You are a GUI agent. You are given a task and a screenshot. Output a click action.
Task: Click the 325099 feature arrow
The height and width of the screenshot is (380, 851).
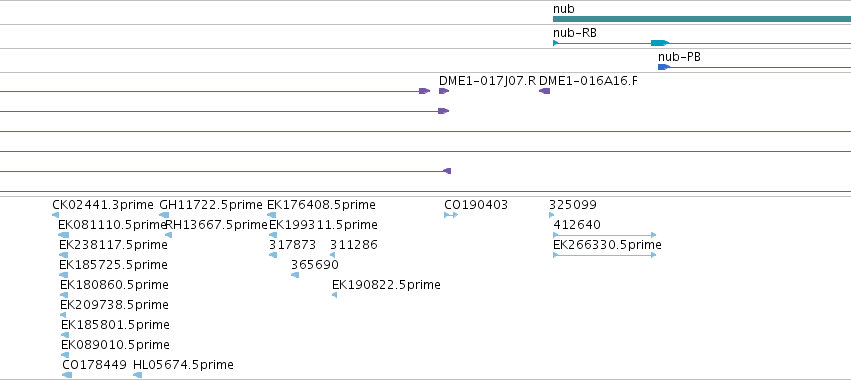coord(552,215)
